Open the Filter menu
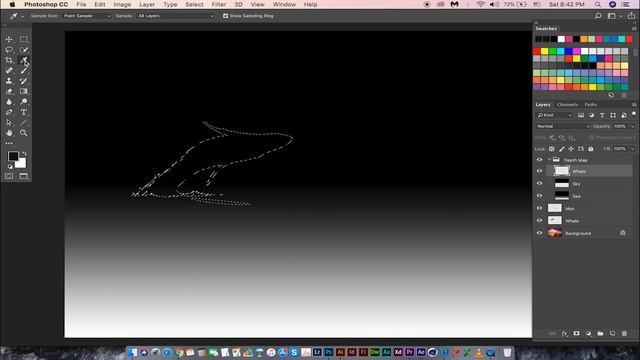 tap(219, 4)
